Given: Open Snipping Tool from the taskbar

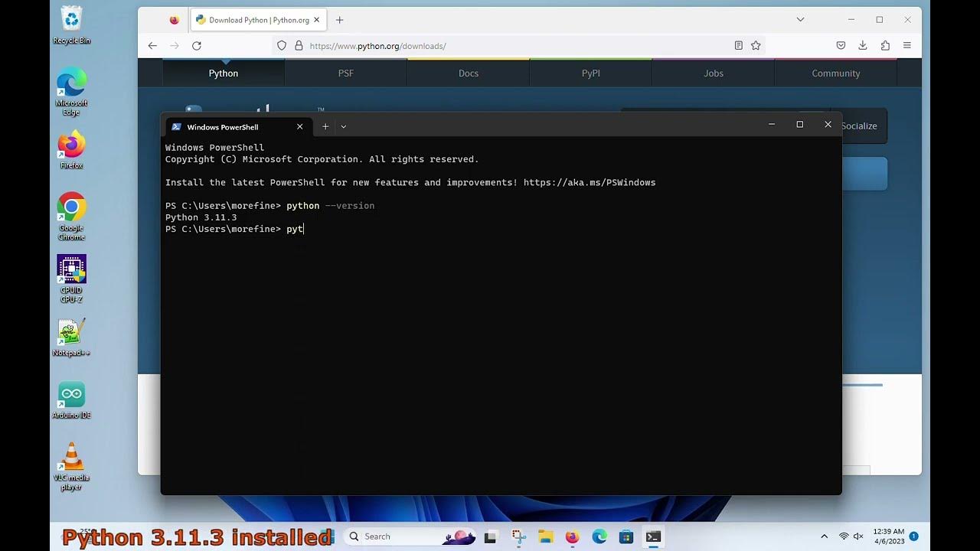Looking at the screenshot, I should [x=518, y=536].
